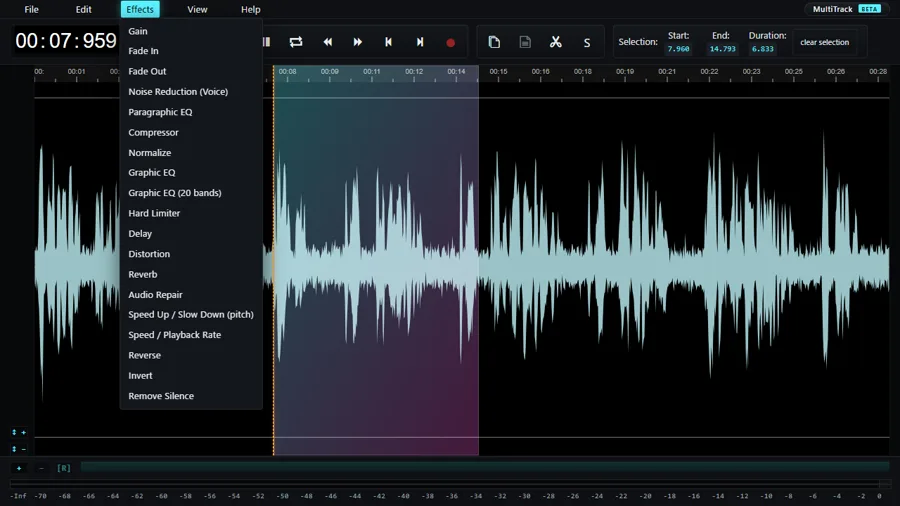Viewport: 900px width, 506px height.
Task: Click selection End value 14.793
Action: (x=722, y=49)
